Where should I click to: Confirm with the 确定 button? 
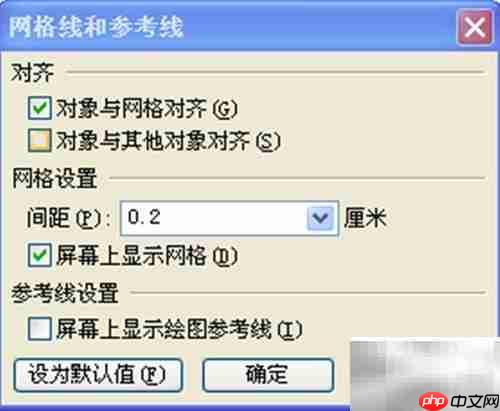coord(268,375)
